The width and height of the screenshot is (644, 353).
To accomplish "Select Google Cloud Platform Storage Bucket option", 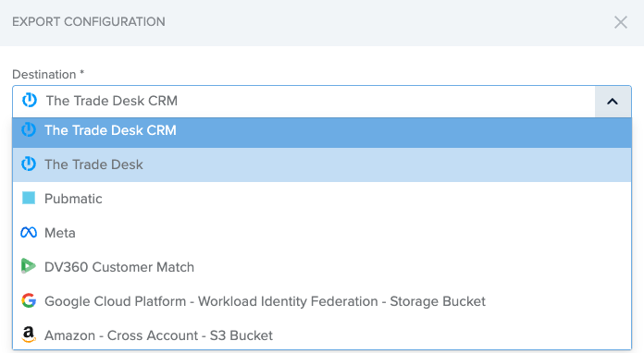I will pos(322,301).
